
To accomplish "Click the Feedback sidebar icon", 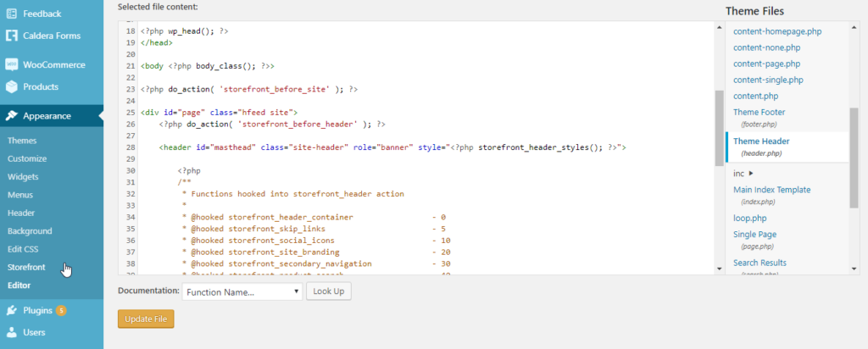I will (11, 14).
